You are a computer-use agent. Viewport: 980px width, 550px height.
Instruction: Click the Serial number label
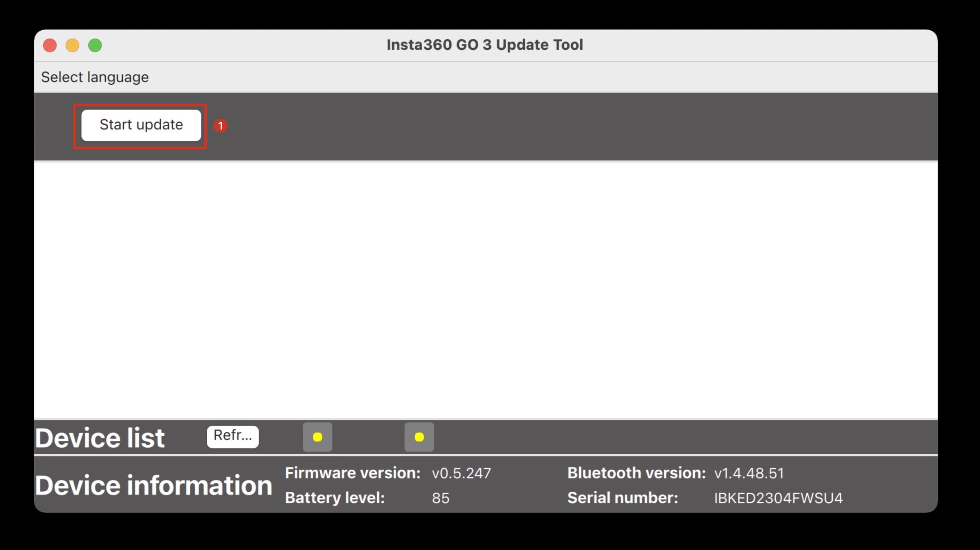pos(622,498)
